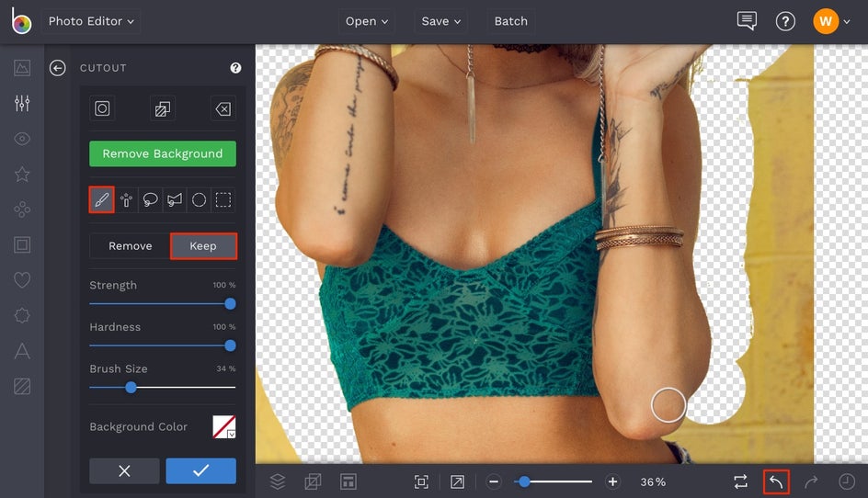Open the Background Color swatch
The image size is (868, 498).
(x=224, y=426)
